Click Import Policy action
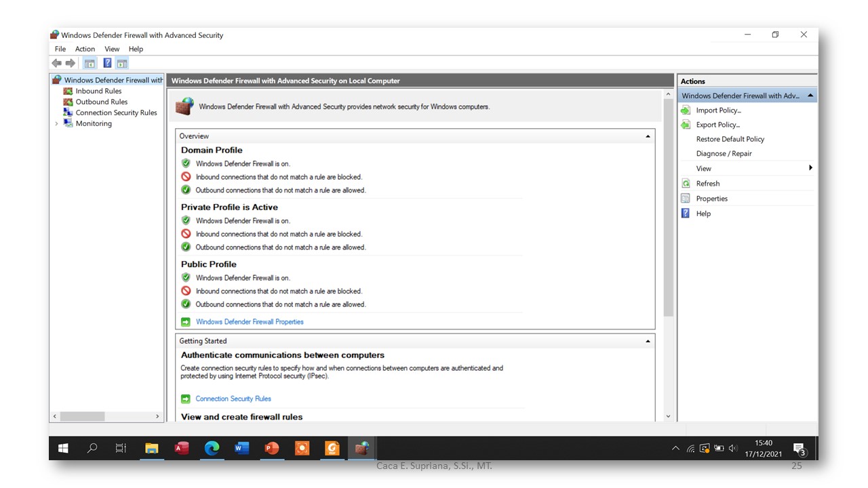Viewport: 868px width, 488px height. click(x=719, y=110)
